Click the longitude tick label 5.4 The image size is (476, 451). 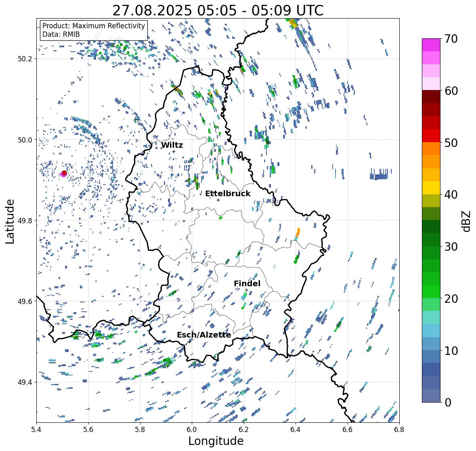tap(36, 429)
